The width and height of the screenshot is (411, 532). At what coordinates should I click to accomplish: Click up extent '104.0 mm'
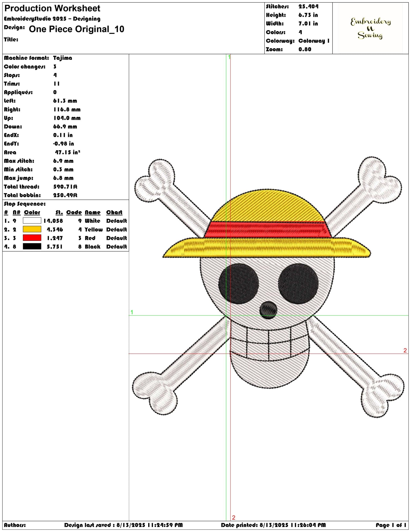pyautogui.click(x=67, y=118)
